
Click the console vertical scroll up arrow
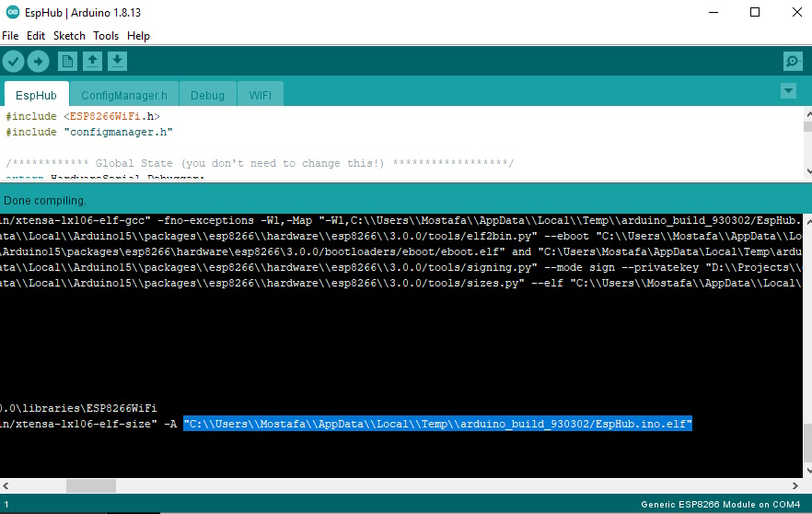(808, 221)
